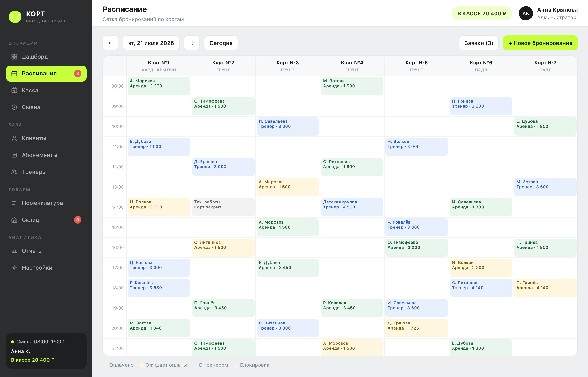Open Е. Дубова Аренда 3 450 booking
The height and width of the screenshot is (377, 588).
coord(288,268)
